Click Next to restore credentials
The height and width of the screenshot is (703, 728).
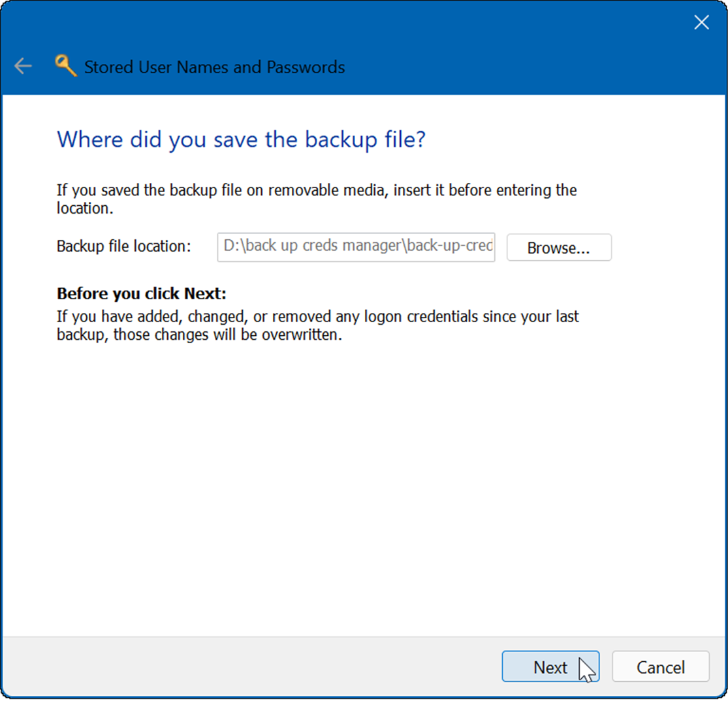550,666
